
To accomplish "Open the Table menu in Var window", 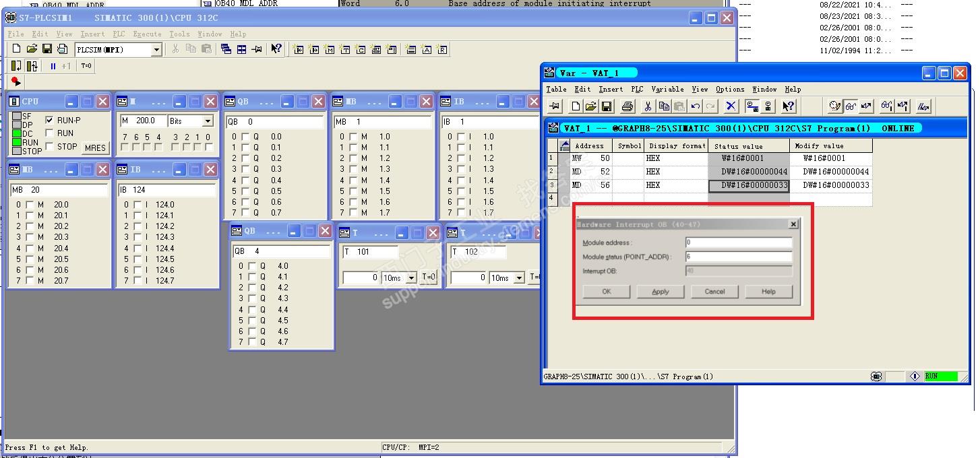I will click(x=556, y=89).
